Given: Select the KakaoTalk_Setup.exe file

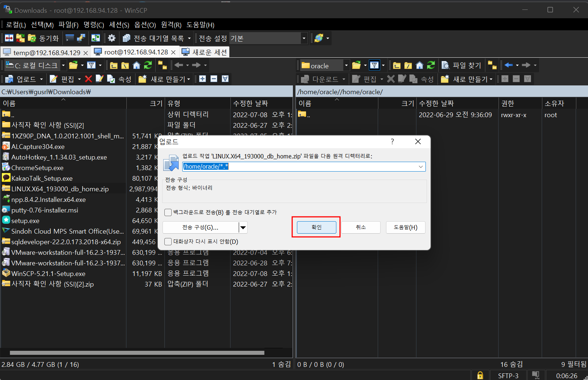Looking at the screenshot, I should coord(42,179).
